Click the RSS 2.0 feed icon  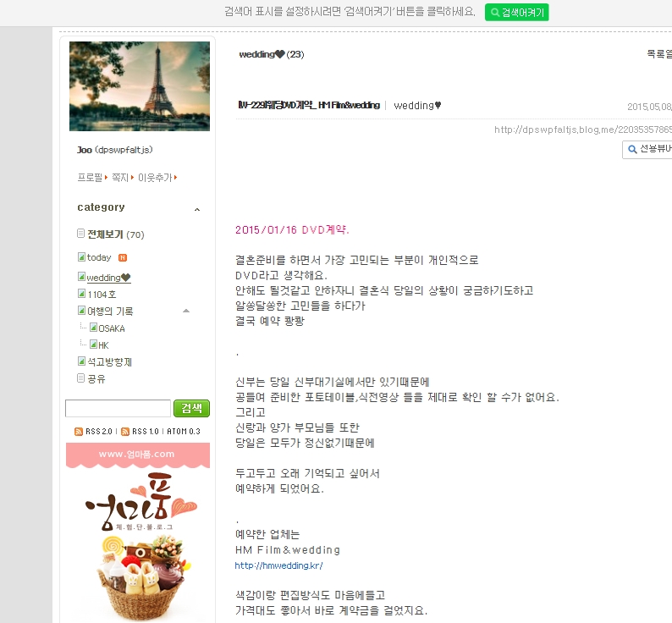(x=79, y=432)
